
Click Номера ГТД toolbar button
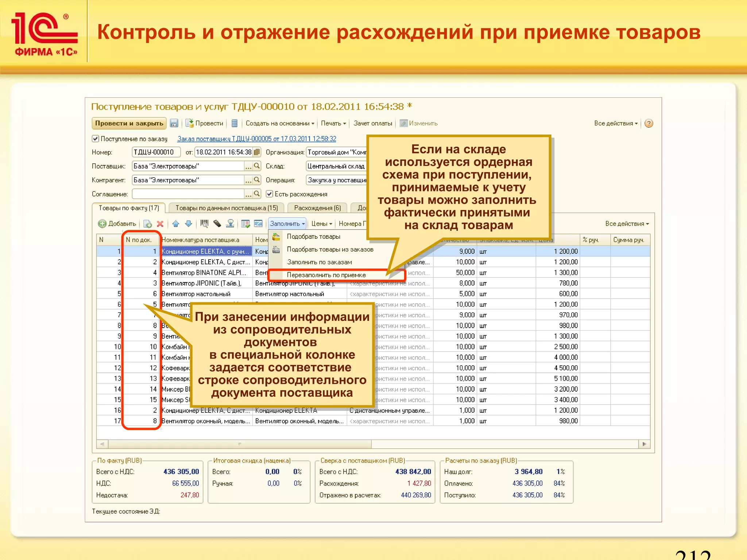[352, 223]
